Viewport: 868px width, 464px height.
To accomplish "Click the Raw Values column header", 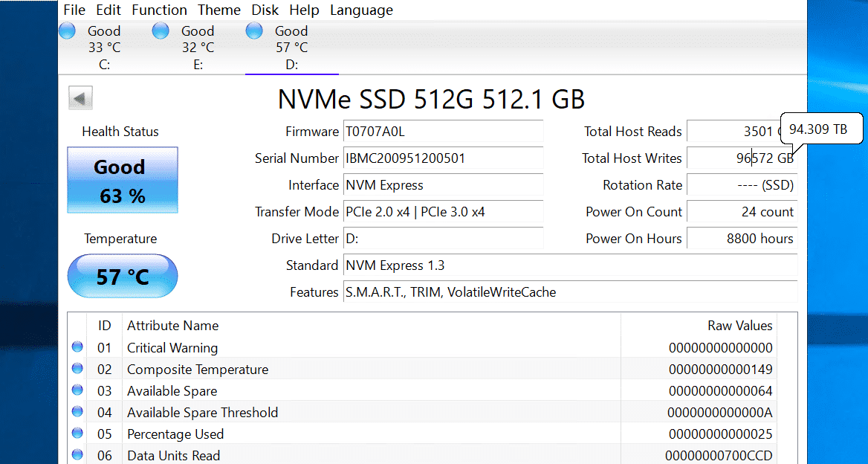I will [x=739, y=326].
